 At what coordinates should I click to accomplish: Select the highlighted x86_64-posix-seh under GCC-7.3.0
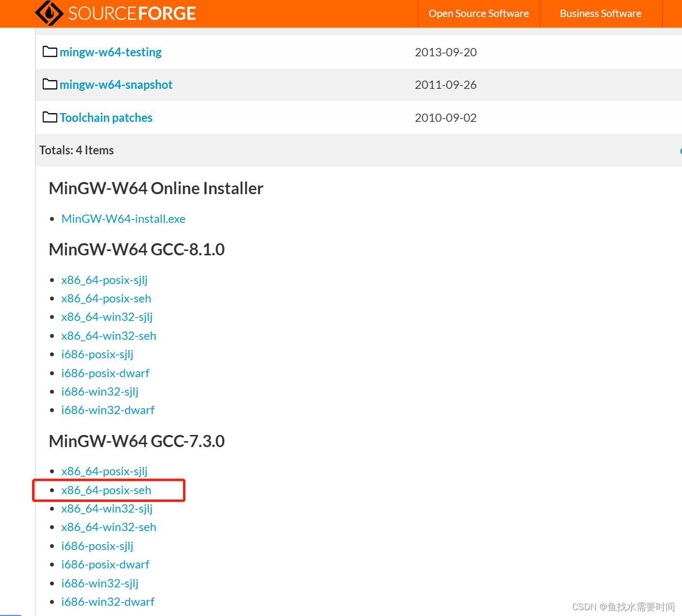(106, 490)
